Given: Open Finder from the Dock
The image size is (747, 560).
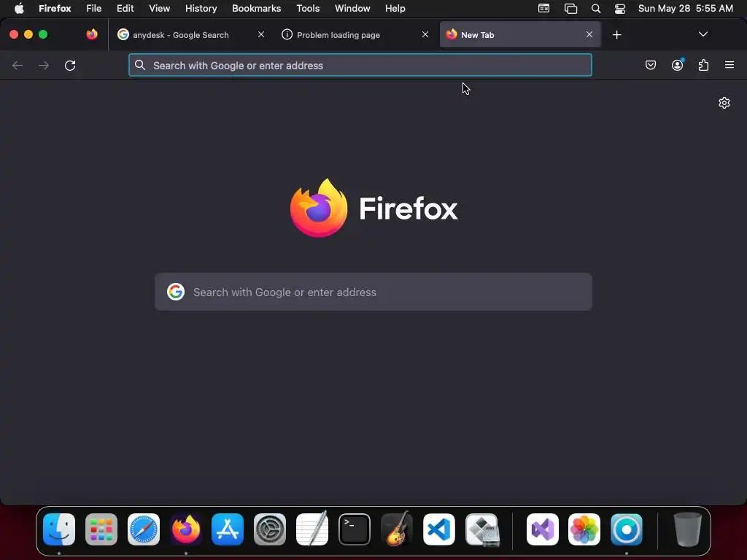Looking at the screenshot, I should click(x=59, y=529).
